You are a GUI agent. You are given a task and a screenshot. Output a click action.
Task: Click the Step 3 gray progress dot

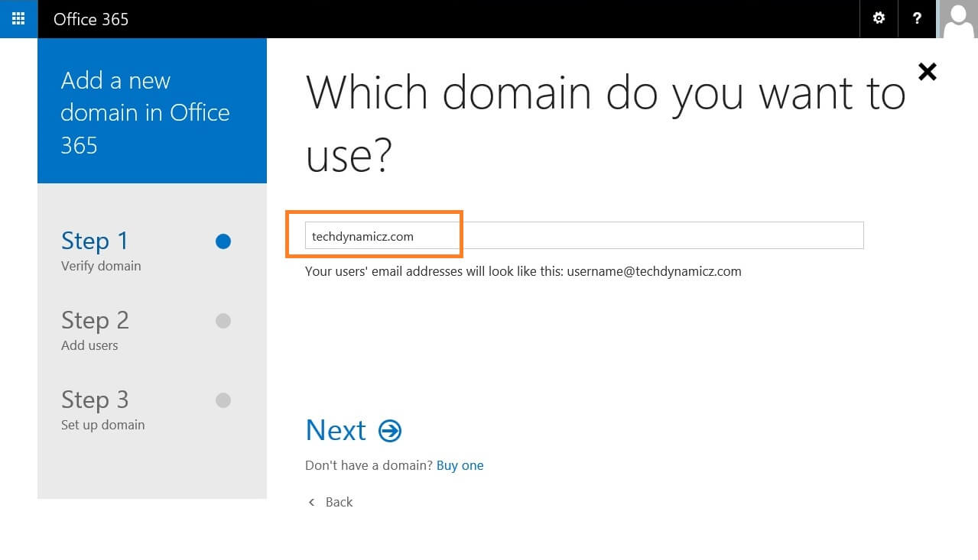click(x=223, y=400)
